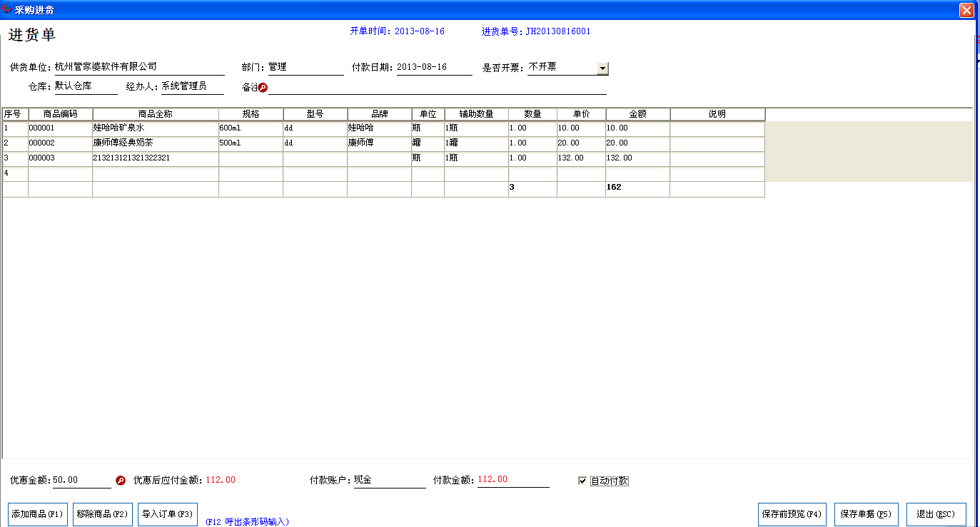Click the 部门 field with 管理
This screenshot has width=980, height=527.
[306, 67]
